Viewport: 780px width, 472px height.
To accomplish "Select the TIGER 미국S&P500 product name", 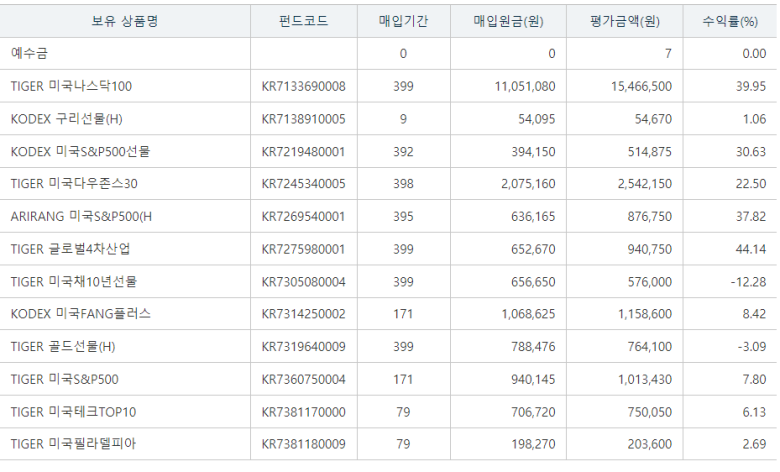I will 65,379.
